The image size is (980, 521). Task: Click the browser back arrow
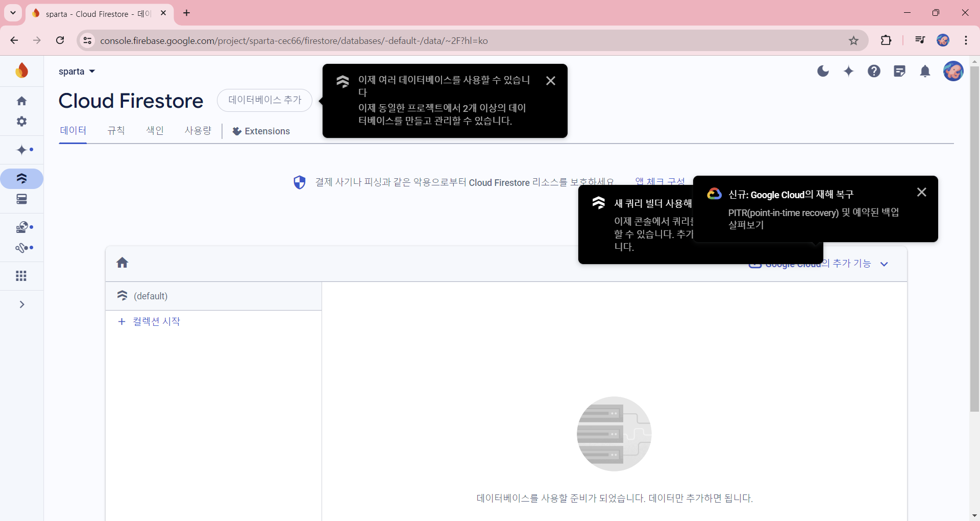[14, 40]
